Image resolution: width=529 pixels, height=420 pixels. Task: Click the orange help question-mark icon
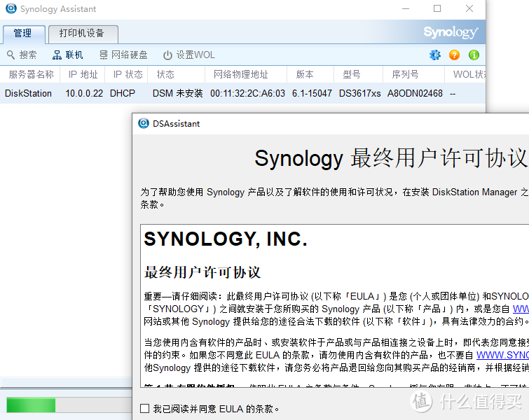coord(455,55)
